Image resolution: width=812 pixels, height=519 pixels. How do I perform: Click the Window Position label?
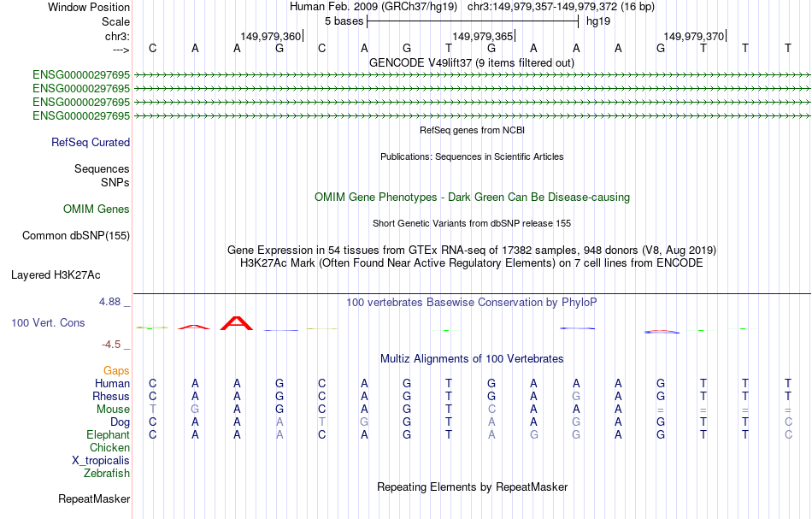(89, 7)
